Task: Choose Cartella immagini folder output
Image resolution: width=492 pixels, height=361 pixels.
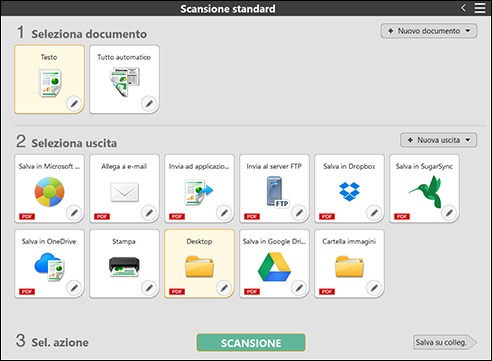Action: tap(349, 263)
